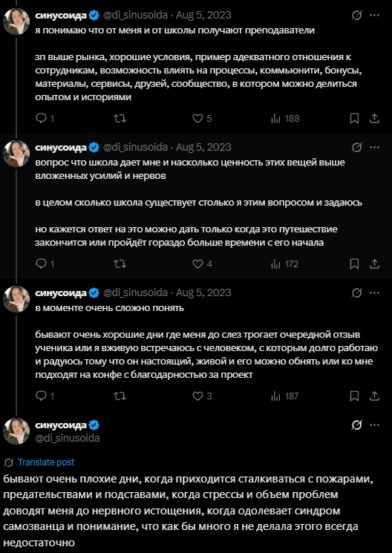Repost the third tweet with 187 views
The height and width of the screenshot is (553, 392).
pyautogui.click(x=120, y=396)
